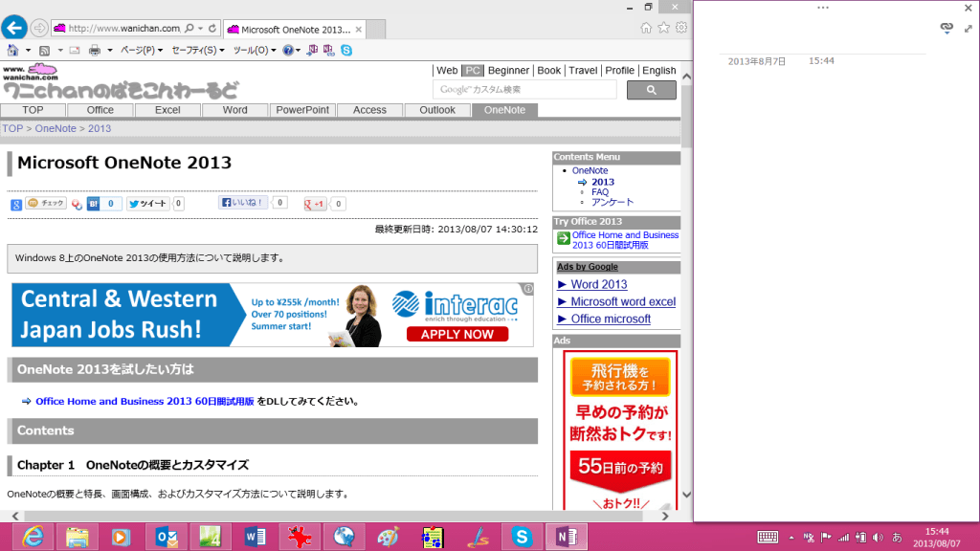Open a new browser tab

[x=375, y=30]
